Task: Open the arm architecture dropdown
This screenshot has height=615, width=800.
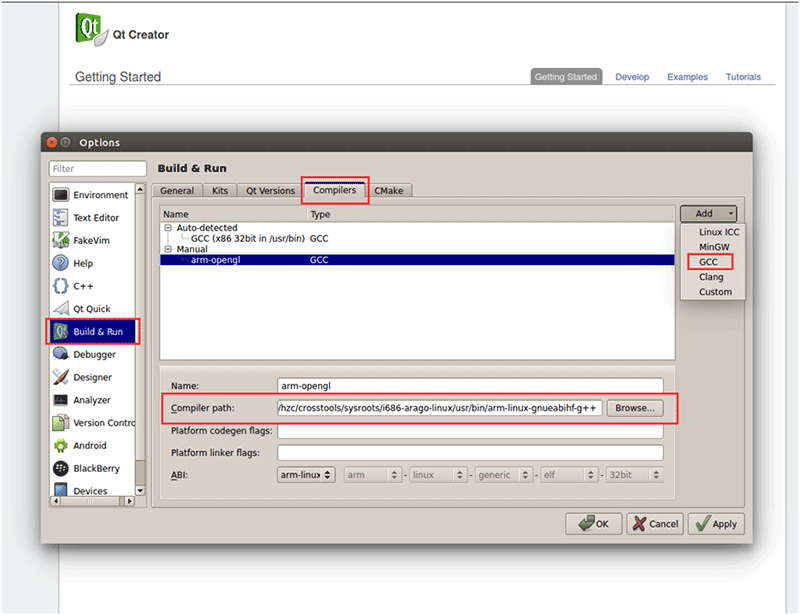Action: [x=372, y=475]
